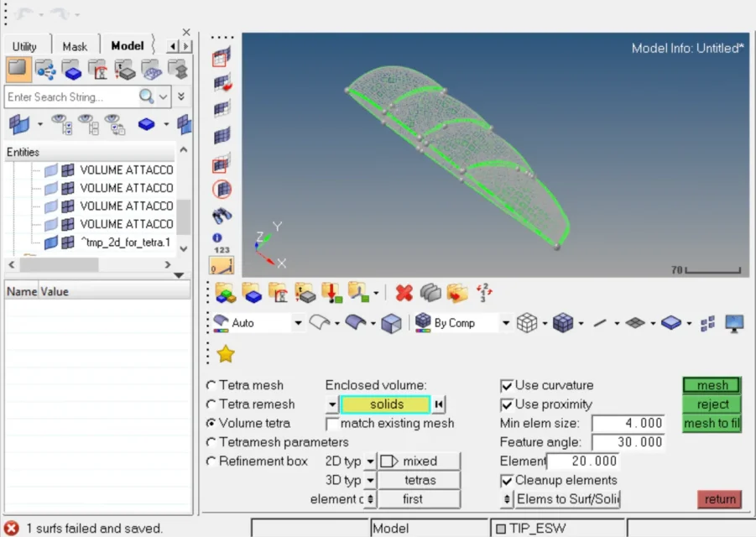Click the blue info circle icon
Screen dimensions: 756x537
tap(217, 238)
